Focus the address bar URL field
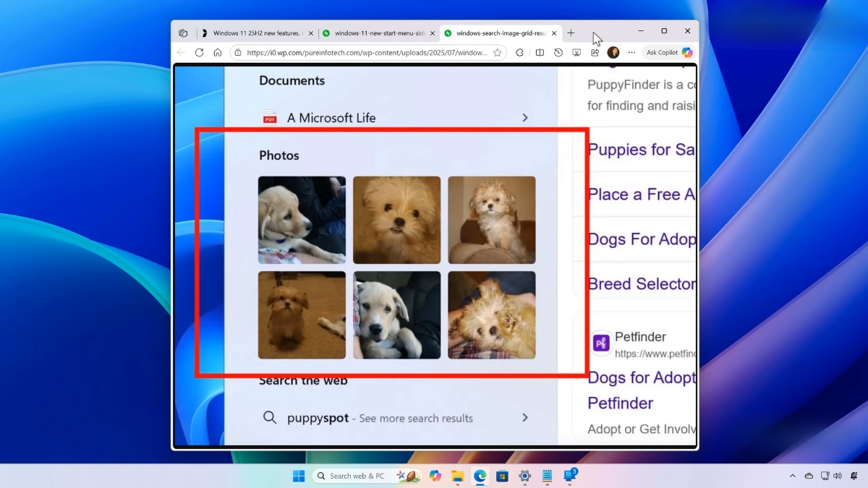The height and width of the screenshot is (488, 868). [x=367, y=53]
